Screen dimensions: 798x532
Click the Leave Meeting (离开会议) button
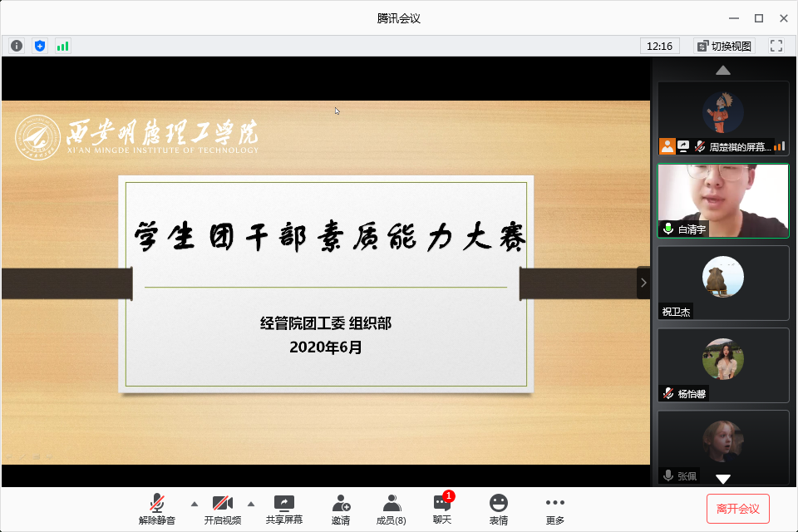pyautogui.click(x=737, y=508)
